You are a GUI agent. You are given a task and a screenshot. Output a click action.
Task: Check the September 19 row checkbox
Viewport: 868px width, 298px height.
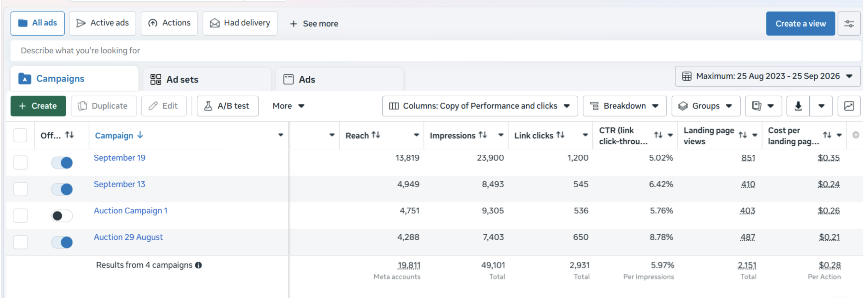20,163
